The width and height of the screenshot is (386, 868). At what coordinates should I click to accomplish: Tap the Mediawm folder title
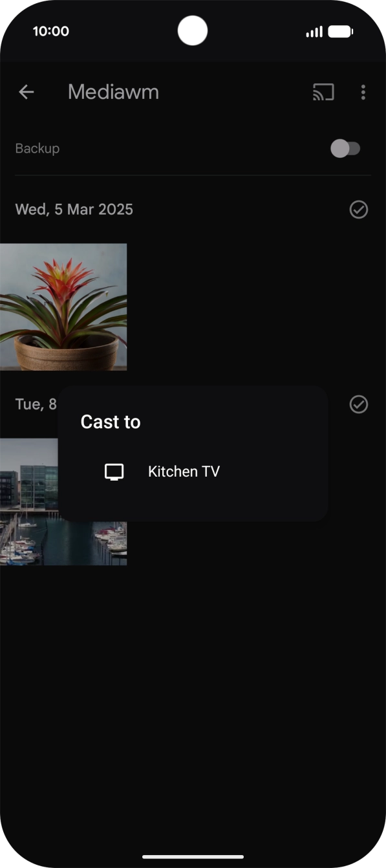(x=113, y=92)
